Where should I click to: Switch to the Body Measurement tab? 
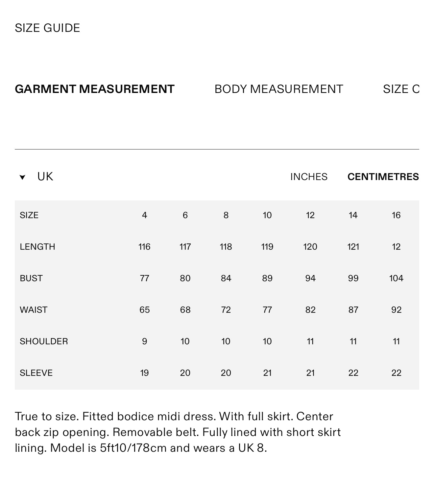pos(278,89)
